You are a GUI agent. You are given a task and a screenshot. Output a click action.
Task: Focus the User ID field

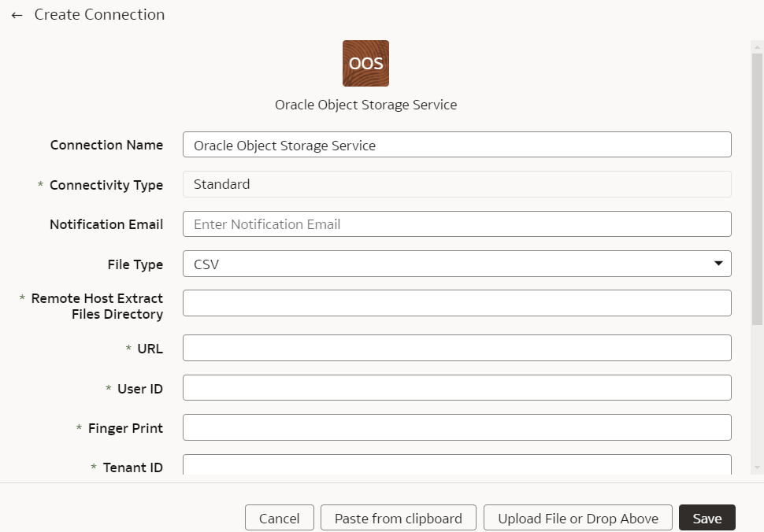(457, 387)
